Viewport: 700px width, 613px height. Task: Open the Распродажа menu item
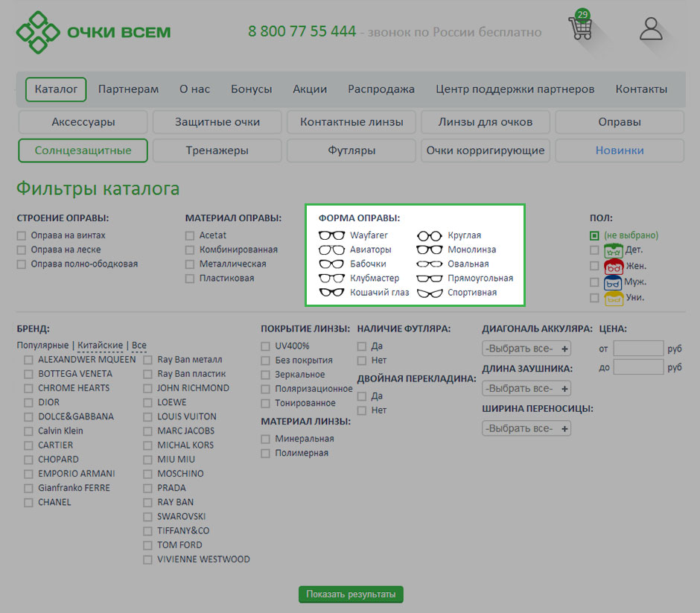pyautogui.click(x=381, y=89)
